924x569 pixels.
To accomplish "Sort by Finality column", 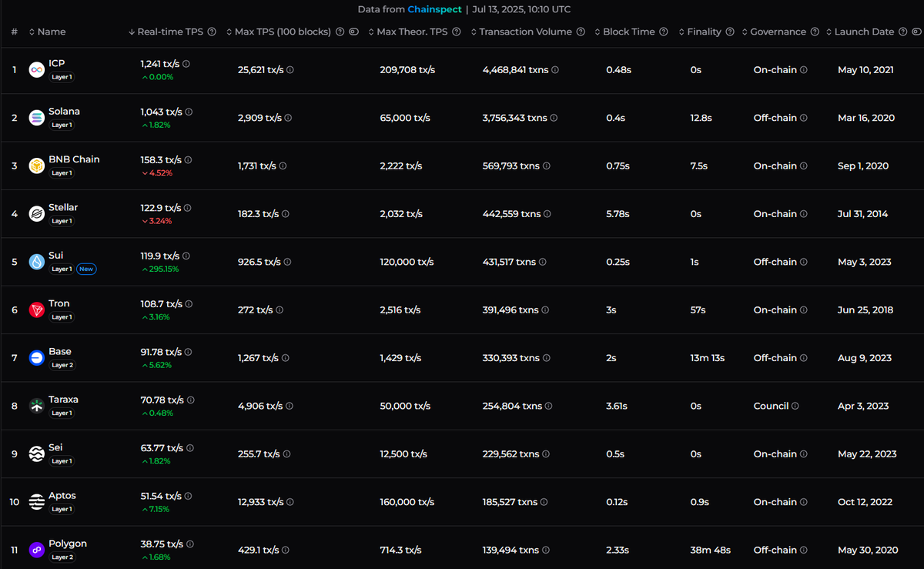I will click(x=699, y=32).
